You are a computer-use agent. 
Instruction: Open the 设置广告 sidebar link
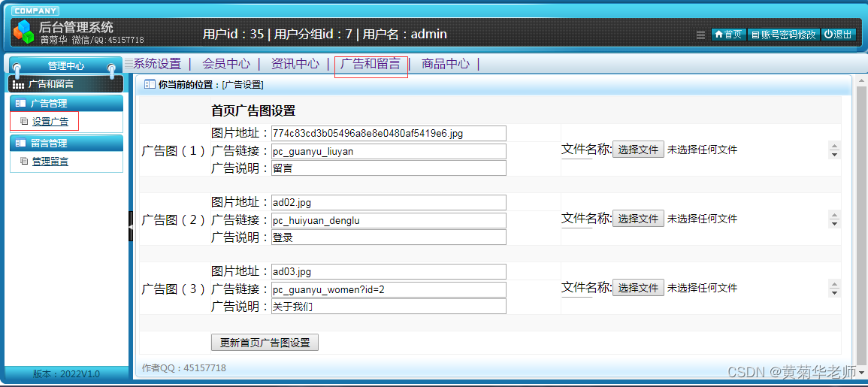[x=50, y=122]
